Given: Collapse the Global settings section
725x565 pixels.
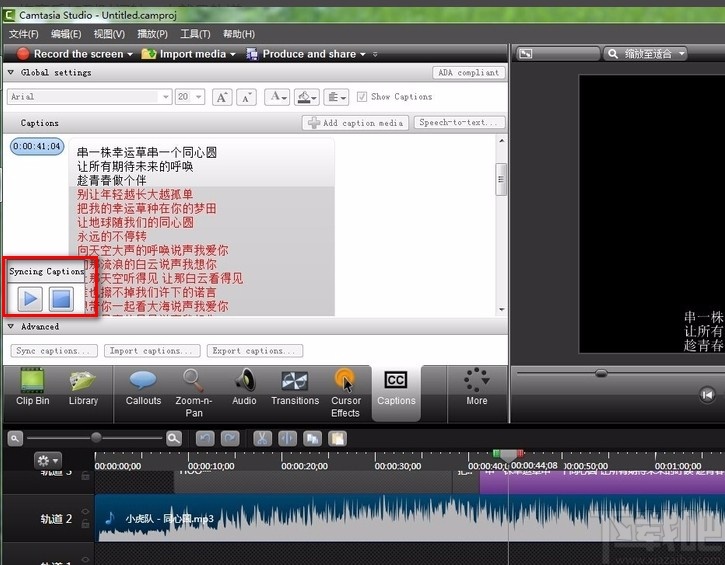Looking at the screenshot, I should [11, 73].
